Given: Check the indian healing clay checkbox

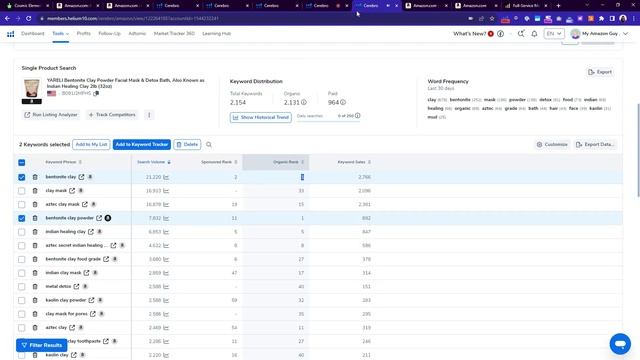Looking at the screenshot, I should click(x=22, y=232).
